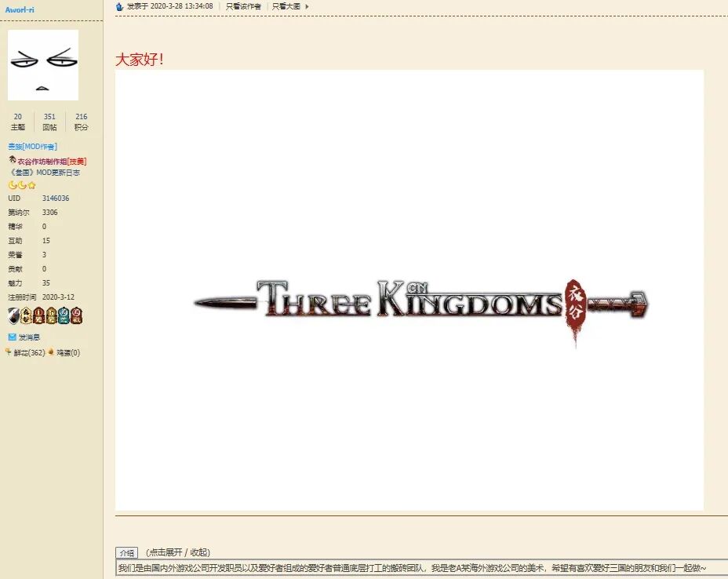Click the flower icon beside 鲜花(362)
This screenshot has height=579, width=728.
[x=8, y=352]
